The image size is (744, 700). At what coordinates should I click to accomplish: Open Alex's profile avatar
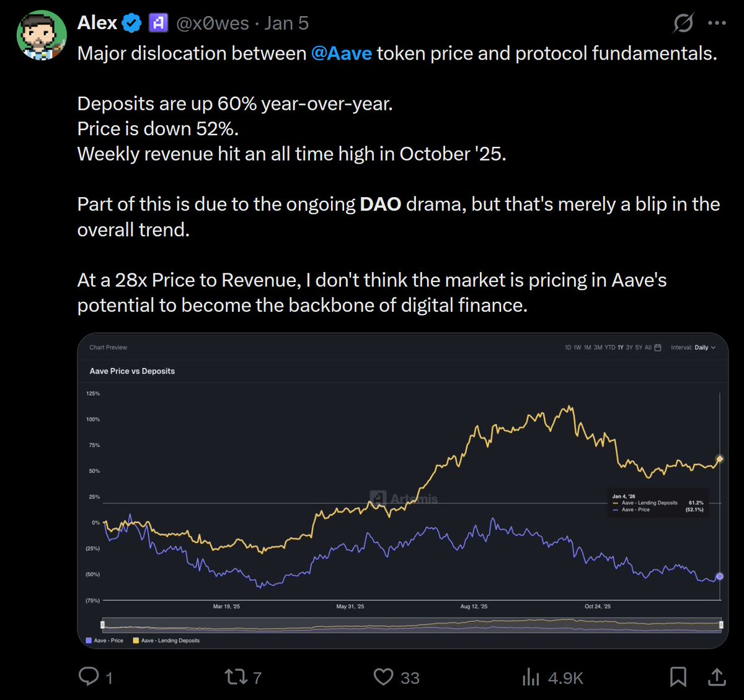pyautogui.click(x=42, y=35)
